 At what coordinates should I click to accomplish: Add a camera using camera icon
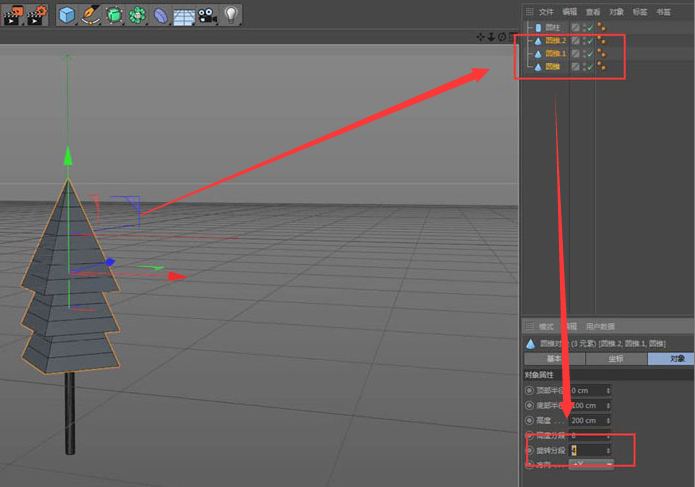click(207, 14)
